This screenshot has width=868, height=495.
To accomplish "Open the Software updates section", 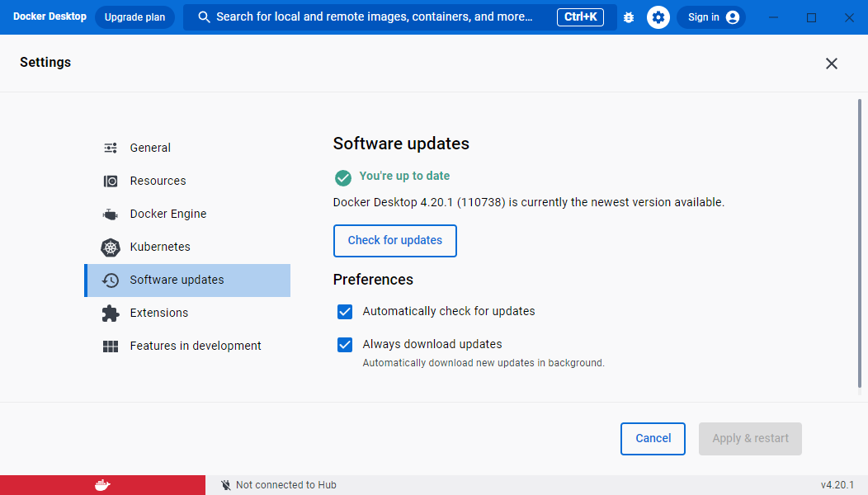I will coord(176,280).
